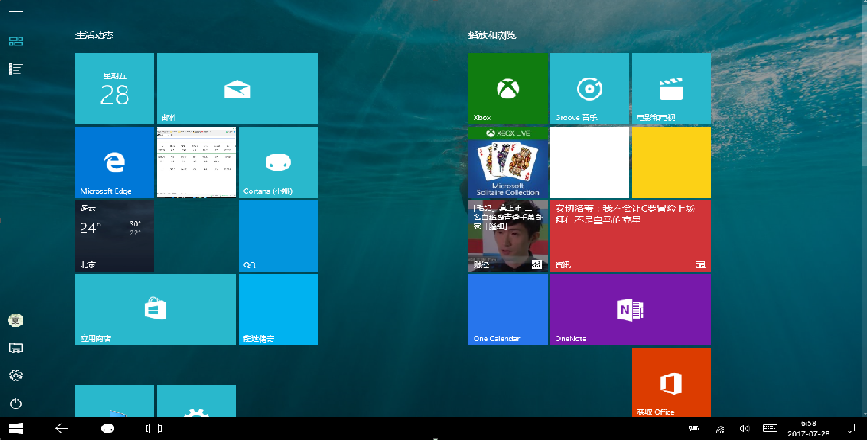Image resolution: width=867 pixels, height=440 pixels.
Task: Open the Groove Music tile
Action: pyautogui.click(x=589, y=89)
